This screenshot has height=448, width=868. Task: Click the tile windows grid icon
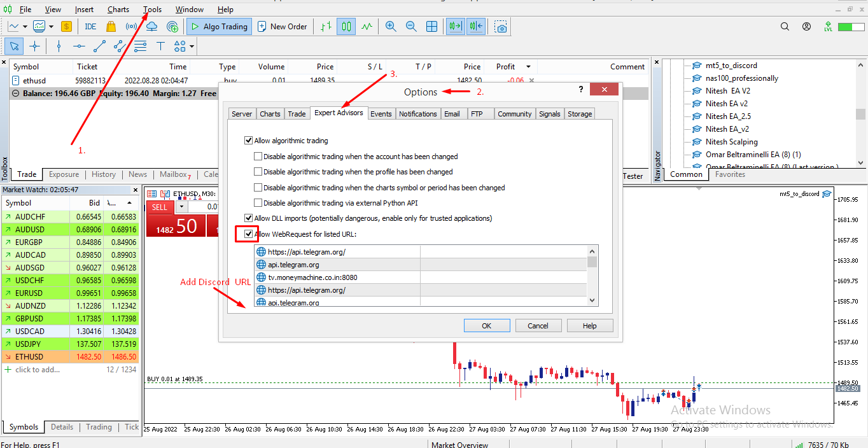[431, 27]
